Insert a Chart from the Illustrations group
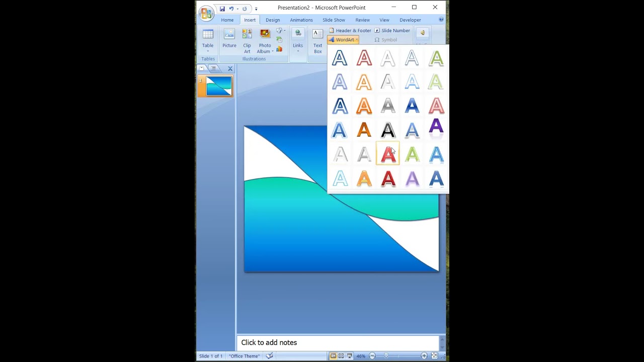 coord(279,49)
